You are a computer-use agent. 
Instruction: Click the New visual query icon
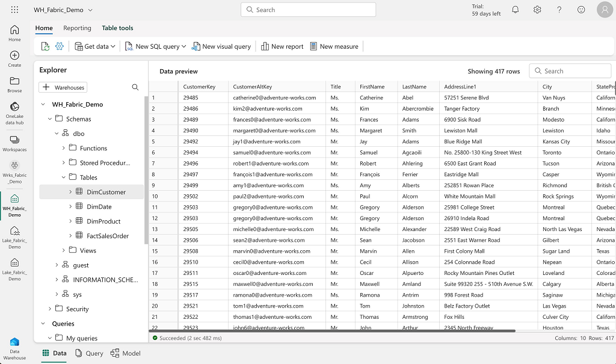(196, 46)
